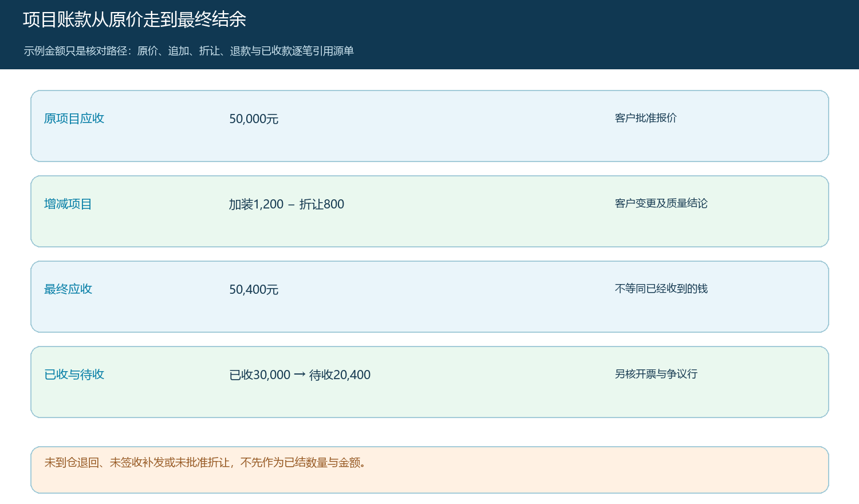Click 加装1,200 － 折让800 text
Viewport: 859px width, 504px height.
[x=286, y=204]
